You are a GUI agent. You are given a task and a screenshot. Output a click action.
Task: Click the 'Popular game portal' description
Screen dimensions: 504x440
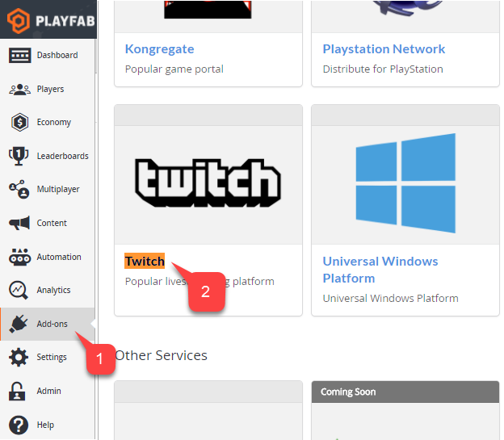tap(174, 69)
